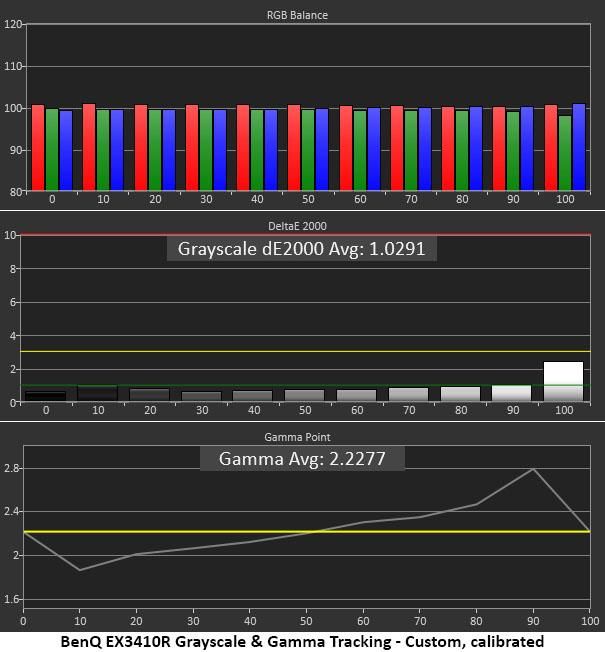
Task: Click the '2.8' axis label in Gamma Point
Action: 12,468
